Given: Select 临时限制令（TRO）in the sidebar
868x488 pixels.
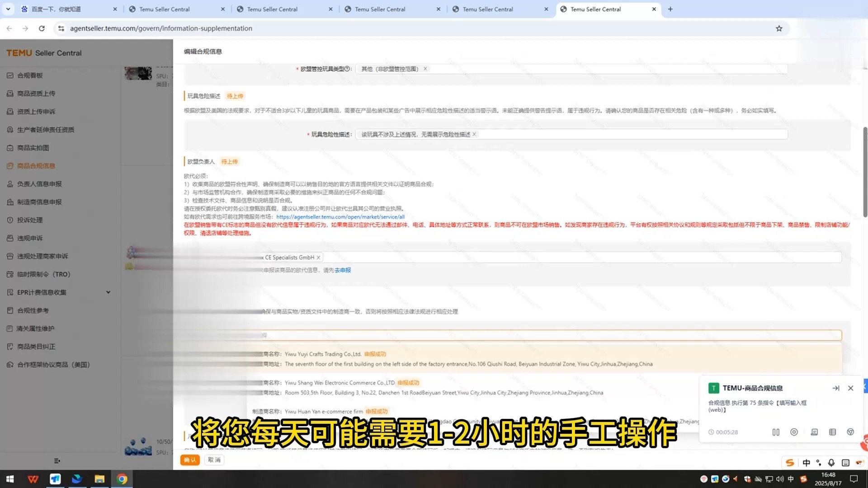Looking at the screenshot, I should tap(43, 274).
